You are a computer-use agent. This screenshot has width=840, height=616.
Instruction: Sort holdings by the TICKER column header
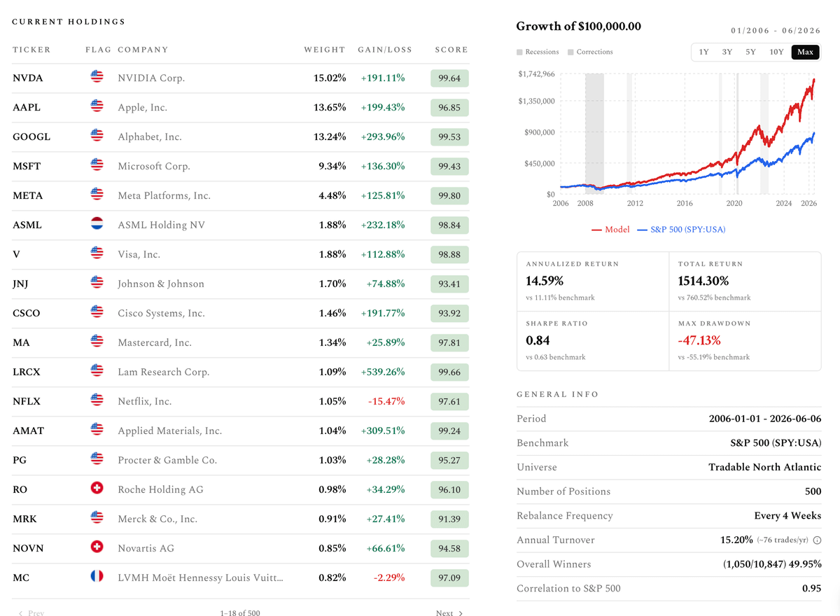coord(31,50)
